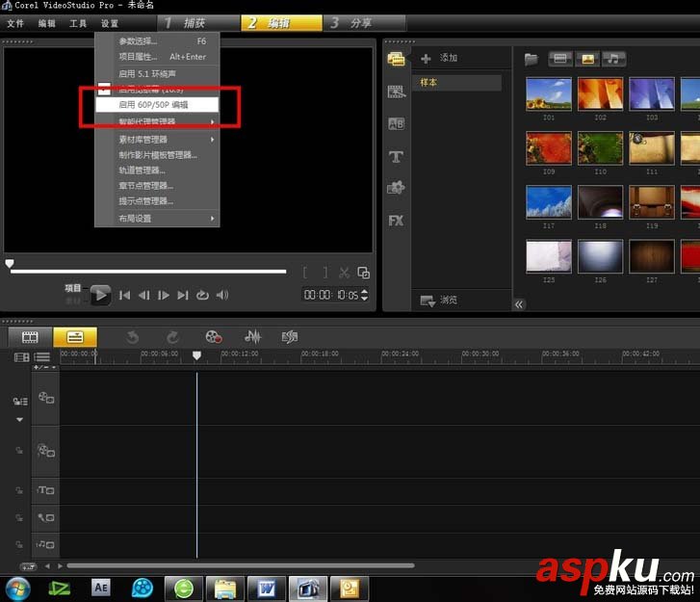The width and height of the screenshot is (700, 602).
Task: Open the instant project AB icon
Action: point(396,123)
